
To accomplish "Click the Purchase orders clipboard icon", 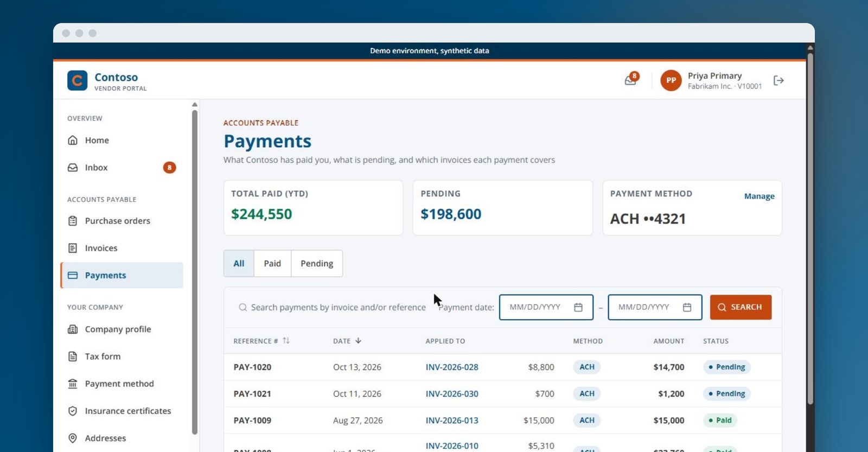I will tap(73, 221).
